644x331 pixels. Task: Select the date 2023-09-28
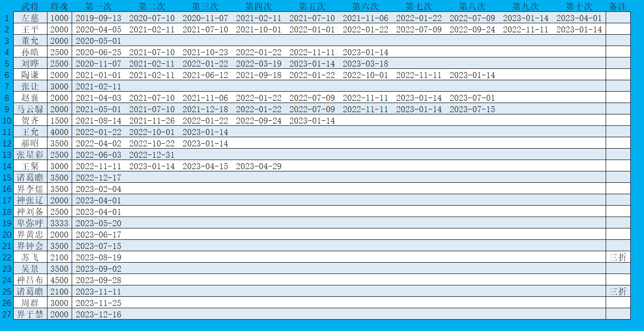(99, 280)
